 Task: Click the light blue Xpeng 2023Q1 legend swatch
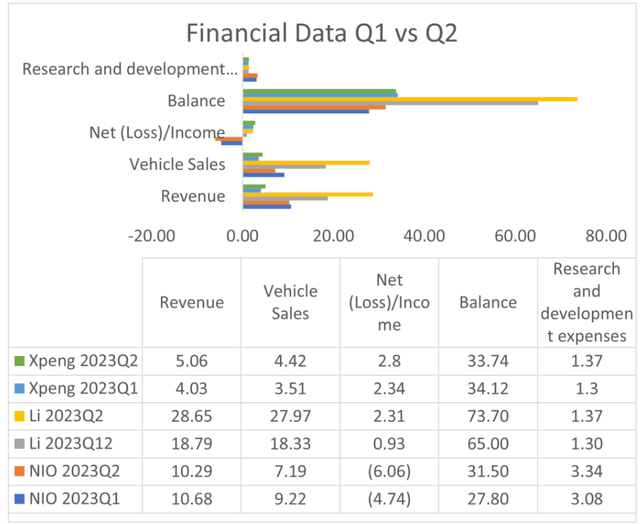19,388
